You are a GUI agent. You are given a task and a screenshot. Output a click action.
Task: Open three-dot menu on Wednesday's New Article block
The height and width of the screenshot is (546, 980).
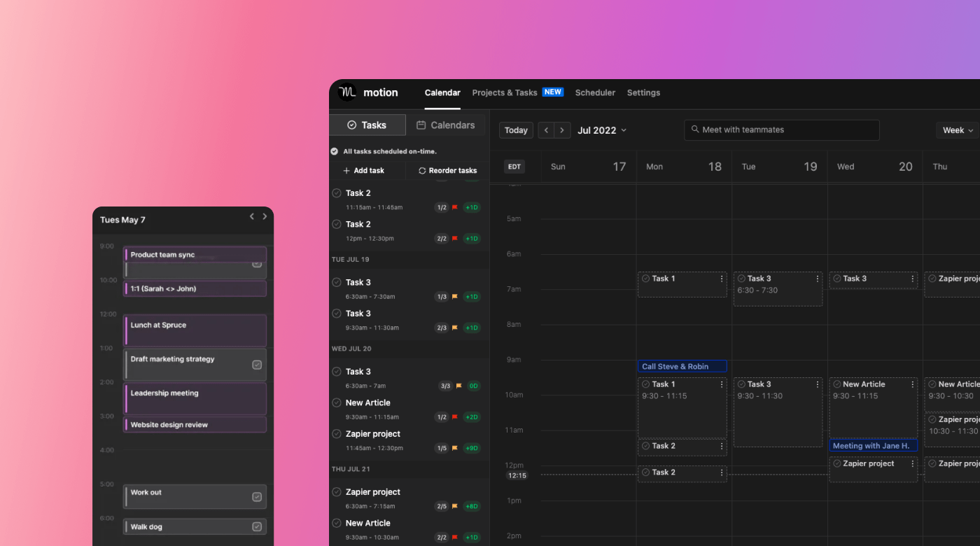912,384
